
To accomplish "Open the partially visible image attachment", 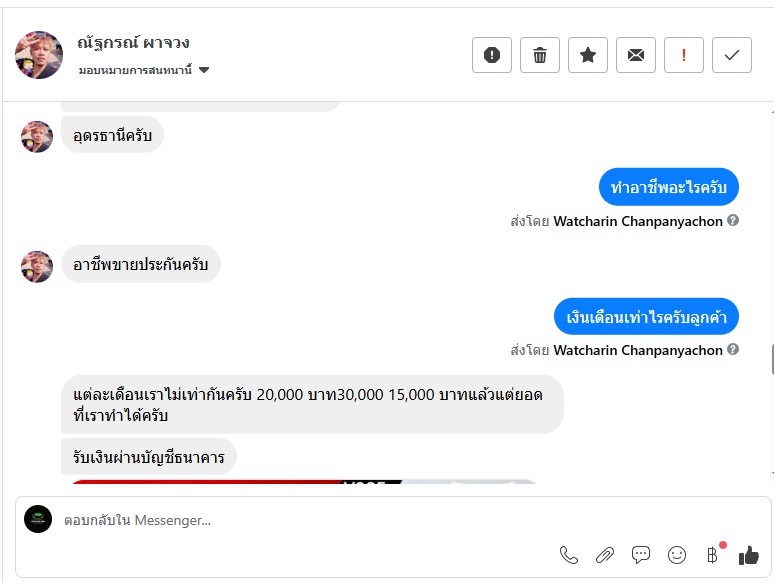I will click(303, 481).
